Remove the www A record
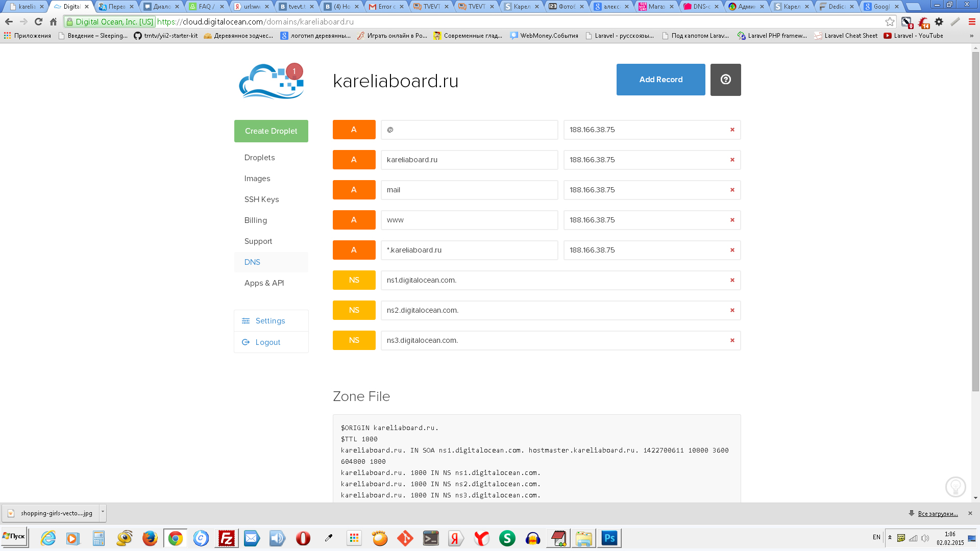 [x=732, y=220]
